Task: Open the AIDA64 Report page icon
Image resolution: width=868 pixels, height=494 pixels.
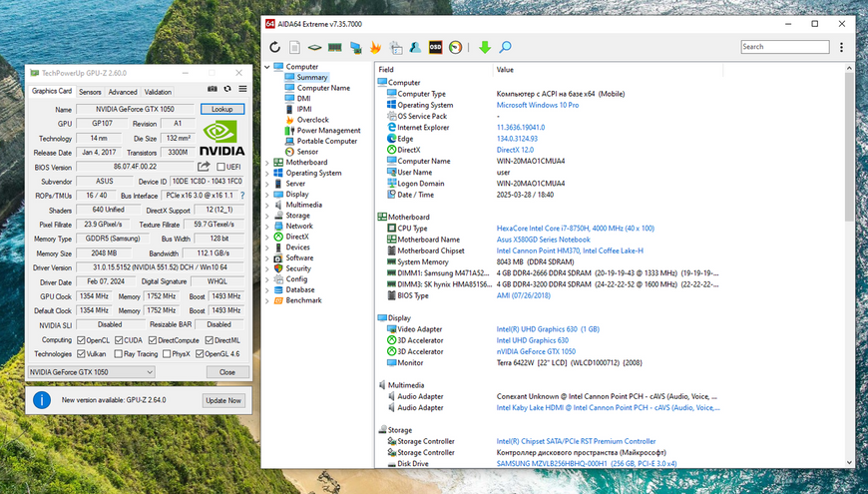Action: click(295, 48)
